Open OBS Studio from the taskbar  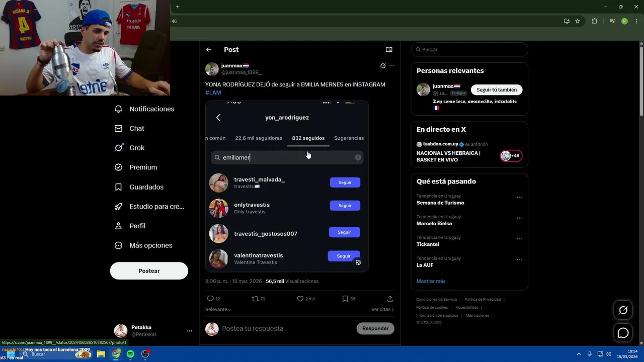(x=145, y=354)
